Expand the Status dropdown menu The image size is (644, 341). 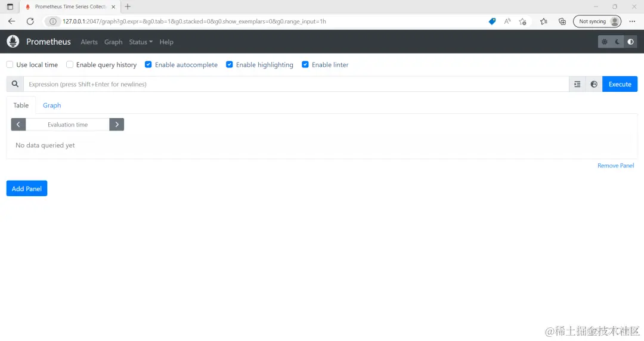[x=141, y=42]
